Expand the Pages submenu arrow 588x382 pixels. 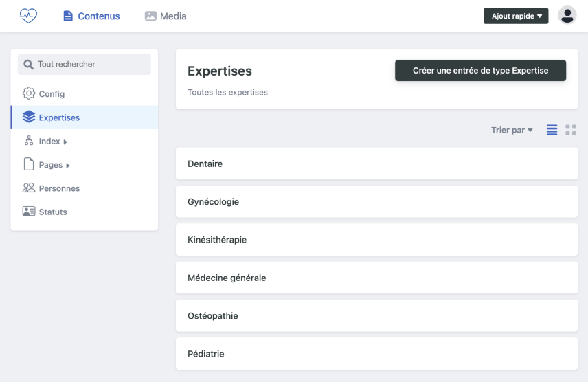[68, 166]
